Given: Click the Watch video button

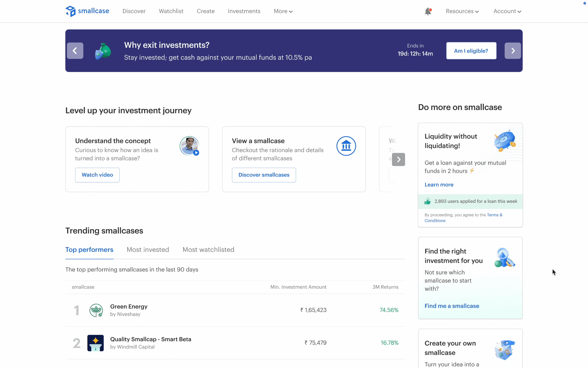Looking at the screenshot, I should click(97, 175).
